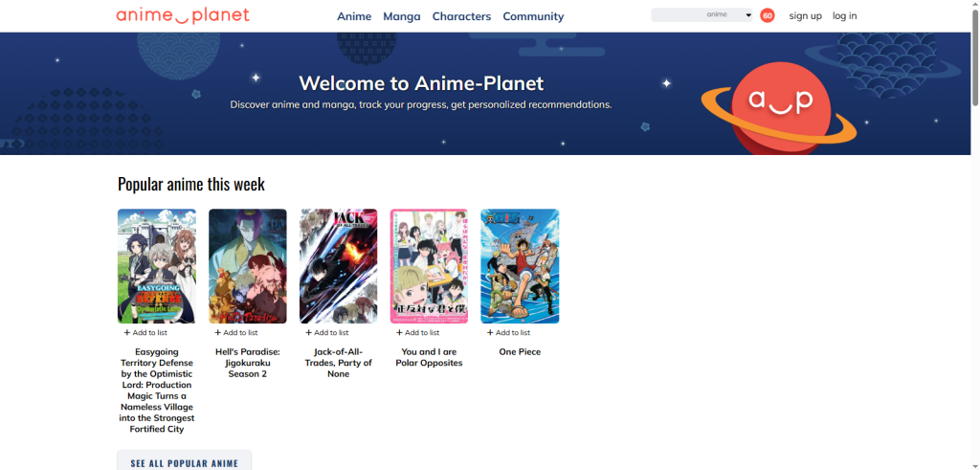Click the 'Welcome to Anime-Planet' banner heading
This screenshot has width=980, height=470.
point(421,83)
